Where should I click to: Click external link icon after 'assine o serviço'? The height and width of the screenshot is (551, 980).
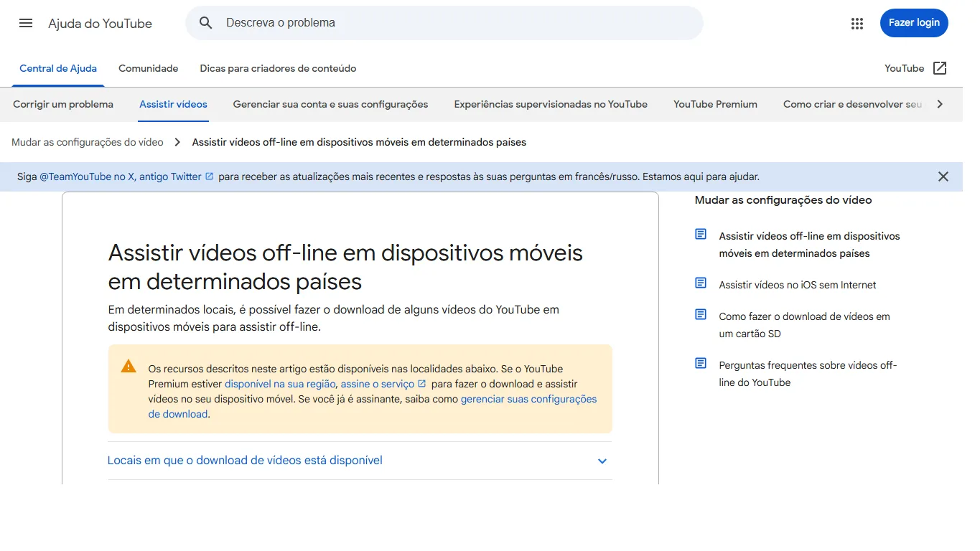(422, 384)
